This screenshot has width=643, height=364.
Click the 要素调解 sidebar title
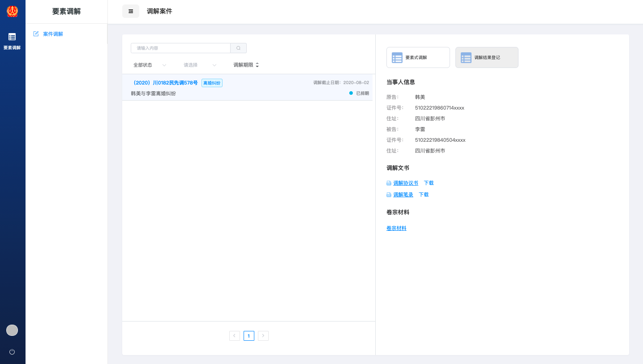click(66, 12)
